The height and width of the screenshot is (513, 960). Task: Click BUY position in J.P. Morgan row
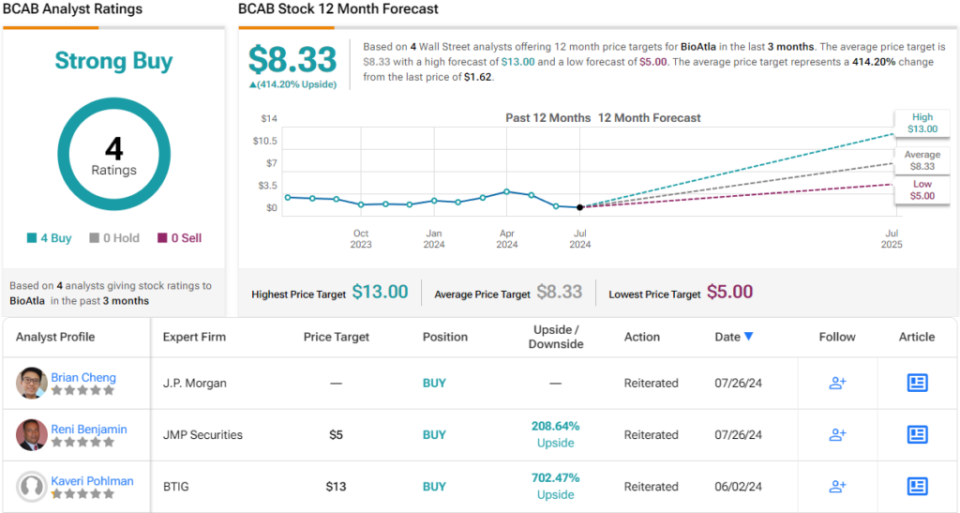point(434,383)
